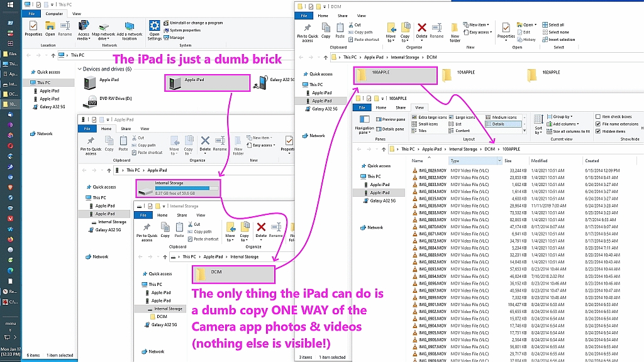
Task: Open Settings gear in This PC ribbon
Action: coord(155,30)
